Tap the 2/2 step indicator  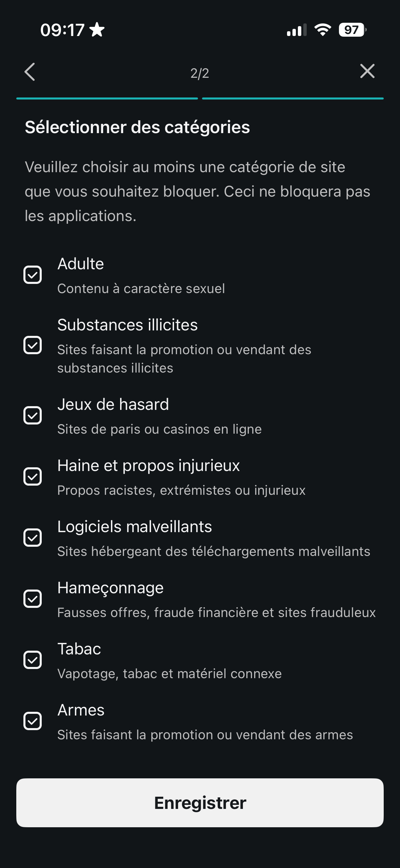pyautogui.click(x=199, y=73)
